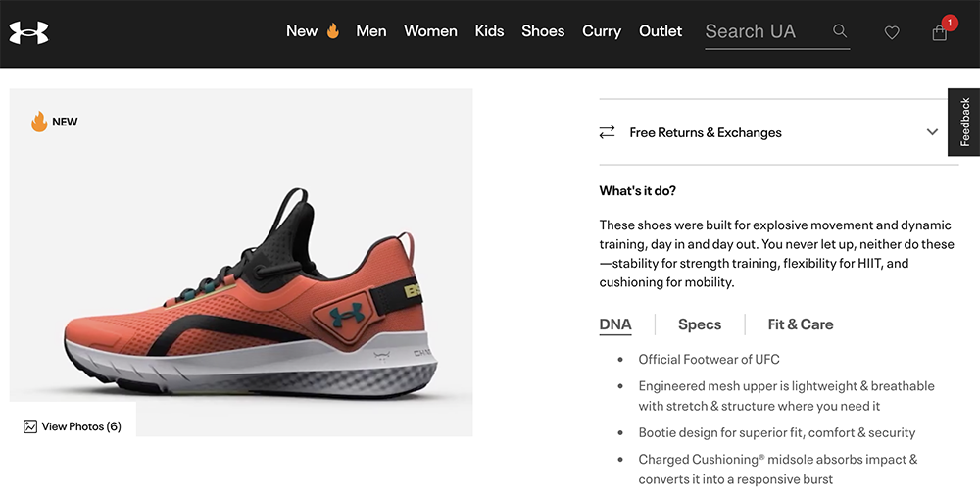This screenshot has height=499, width=980.
Task: Click the search magnifier icon
Action: tap(840, 31)
